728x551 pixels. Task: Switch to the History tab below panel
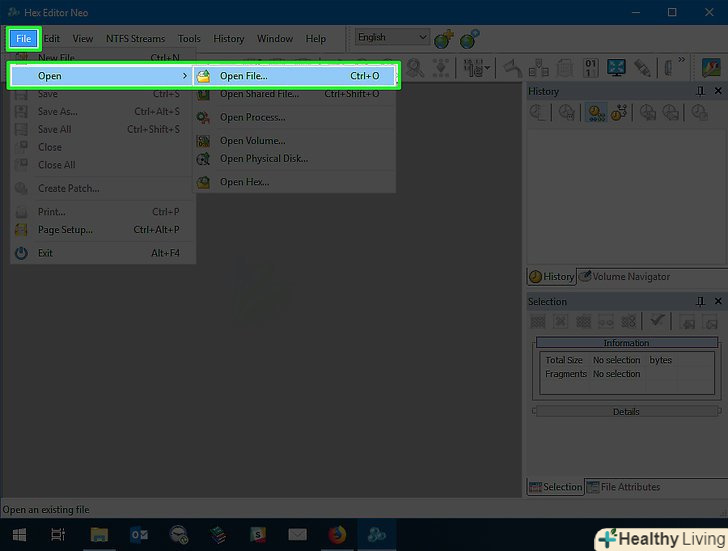click(x=552, y=277)
